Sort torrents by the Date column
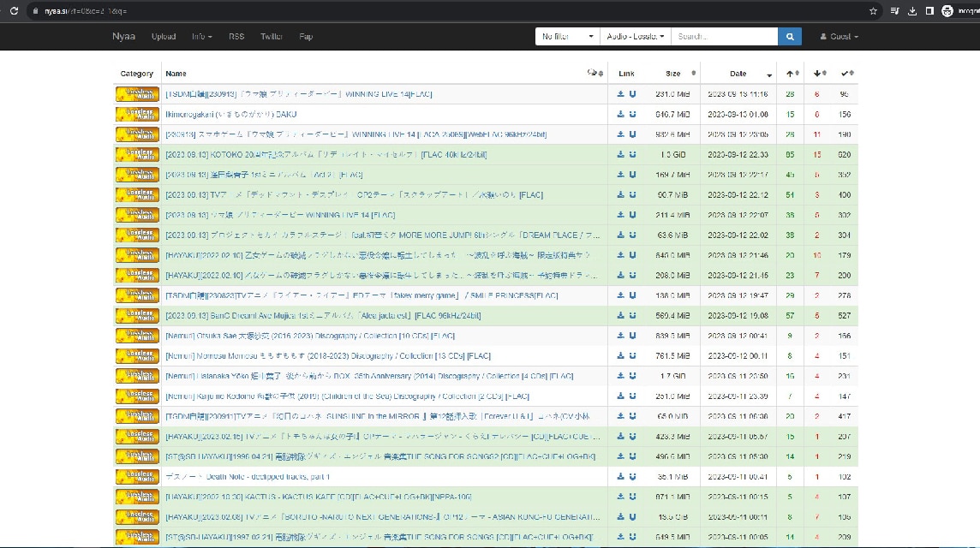 [x=738, y=74]
